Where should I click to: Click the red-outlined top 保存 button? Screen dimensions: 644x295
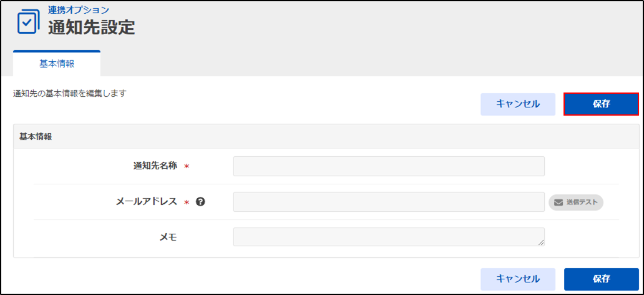(602, 104)
